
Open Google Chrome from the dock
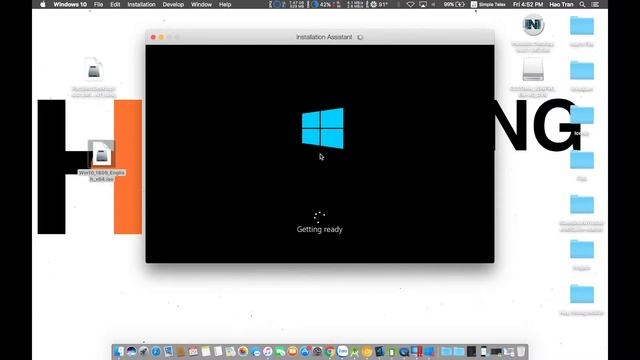[x=329, y=351]
